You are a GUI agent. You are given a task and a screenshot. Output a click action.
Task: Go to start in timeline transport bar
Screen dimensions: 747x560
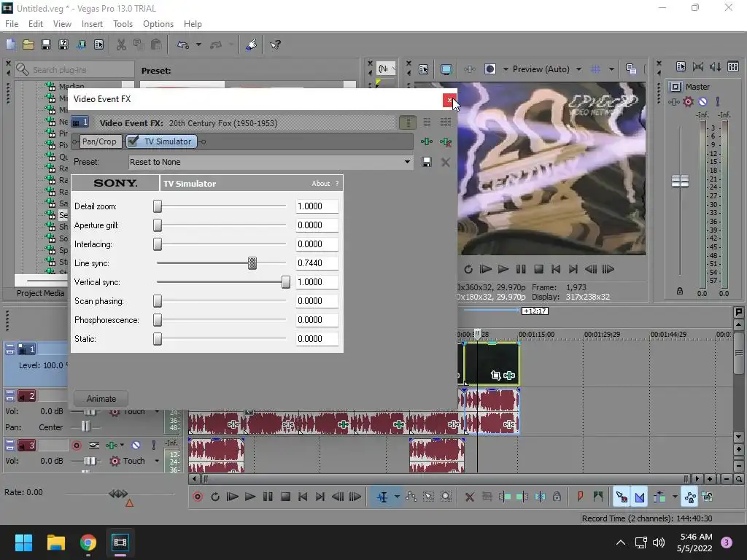click(x=303, y=497)
